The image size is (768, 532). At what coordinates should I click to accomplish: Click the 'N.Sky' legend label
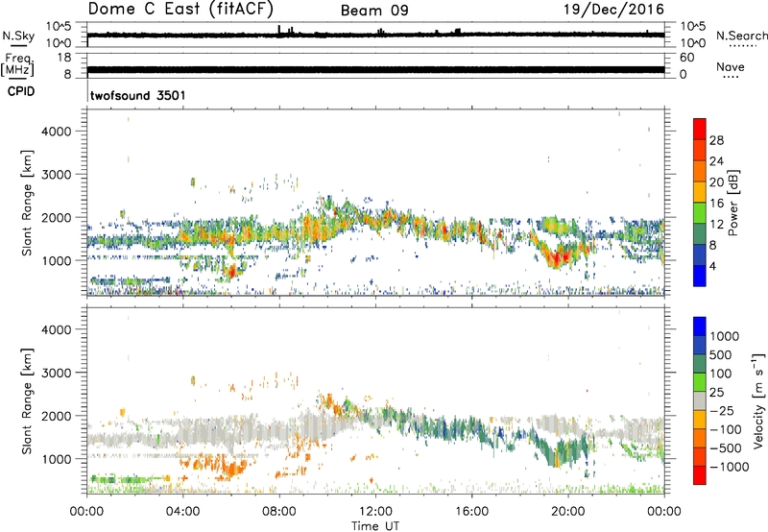click(x=18, y=36)
